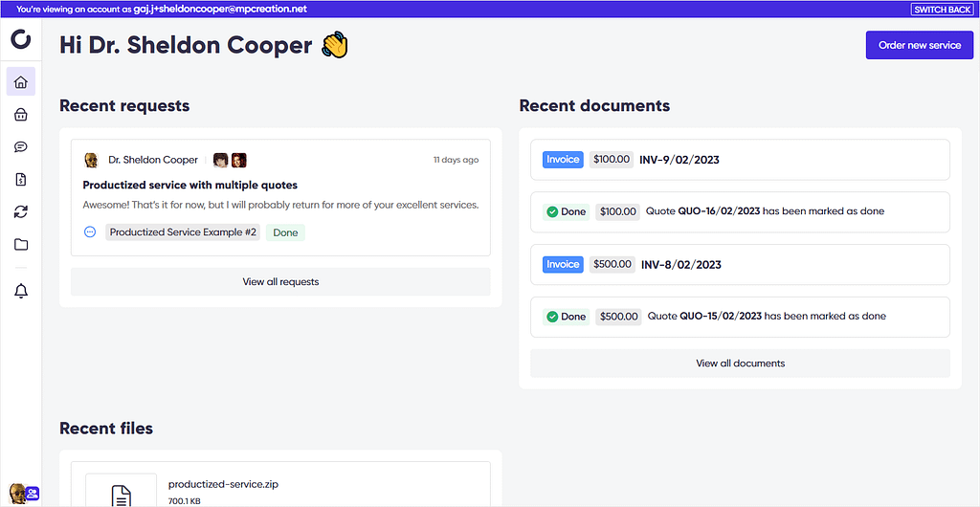980x507 pixels.
Task: Click the Done badge on QUO-16/02/2023 row
Action: click(x=567, y=211)
